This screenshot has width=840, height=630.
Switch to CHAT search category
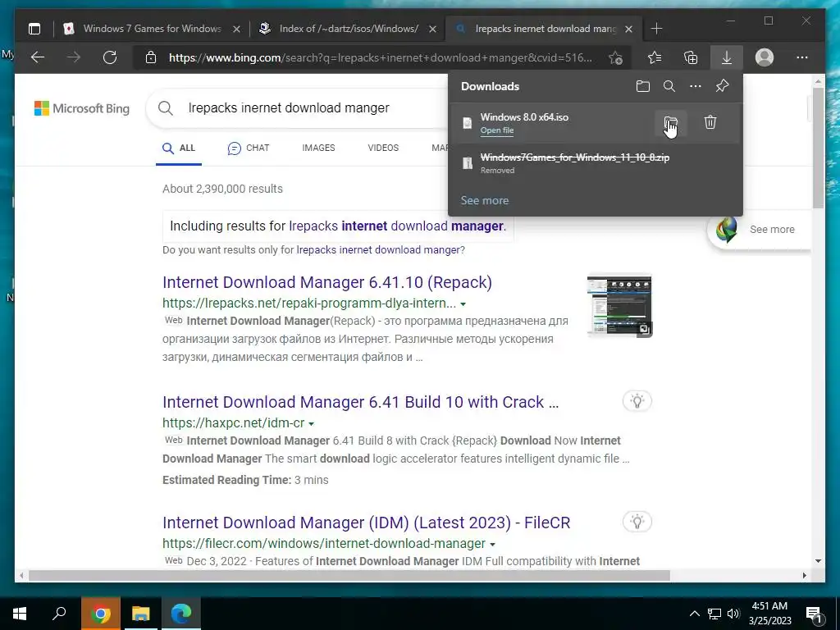tap(249, 148)
